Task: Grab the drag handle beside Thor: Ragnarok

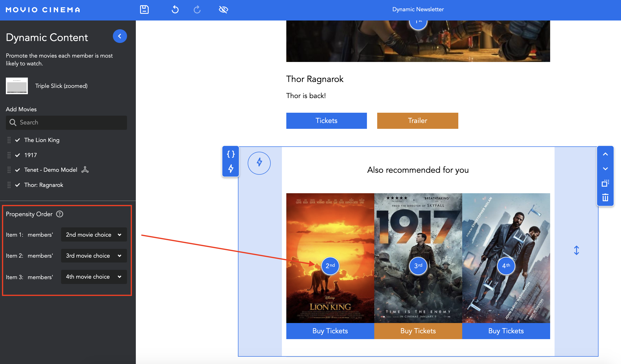Action: (9, 185)
